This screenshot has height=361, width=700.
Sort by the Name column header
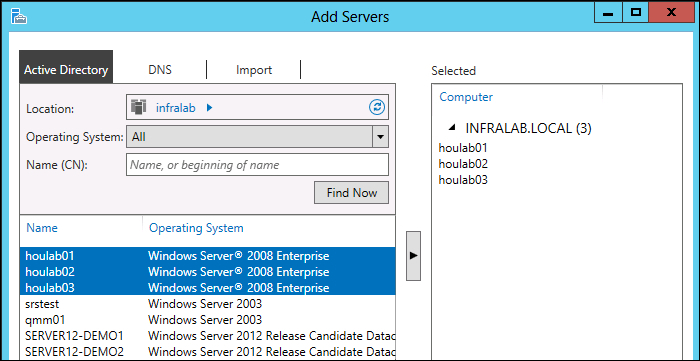(x=42, y=228)
